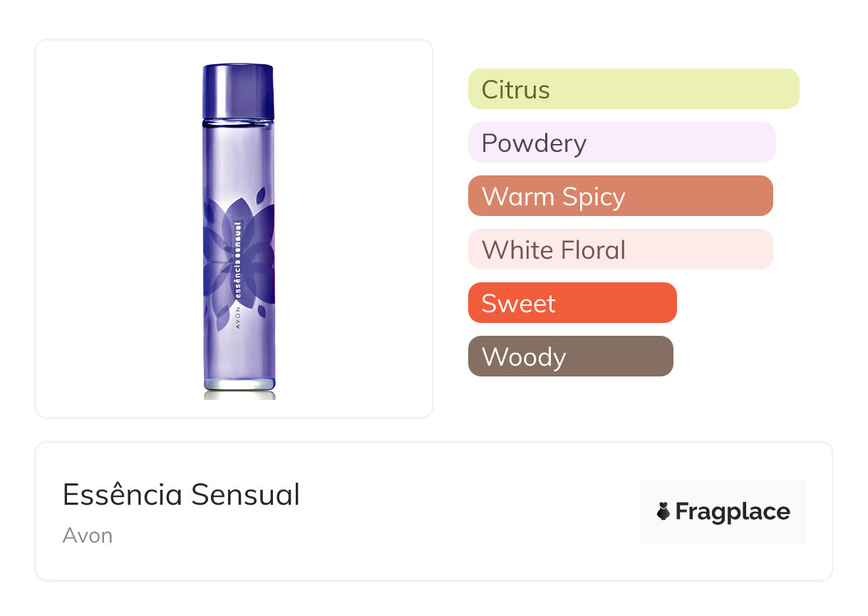Click the Essência Sensual title text
Viewport: 868px width, 616px height.
pos(181,494)
